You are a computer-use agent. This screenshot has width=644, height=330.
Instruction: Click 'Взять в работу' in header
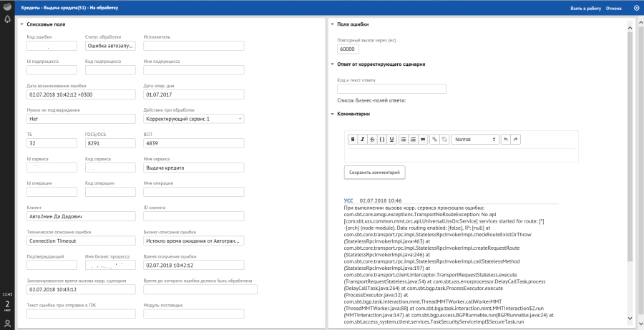[585, 8]
